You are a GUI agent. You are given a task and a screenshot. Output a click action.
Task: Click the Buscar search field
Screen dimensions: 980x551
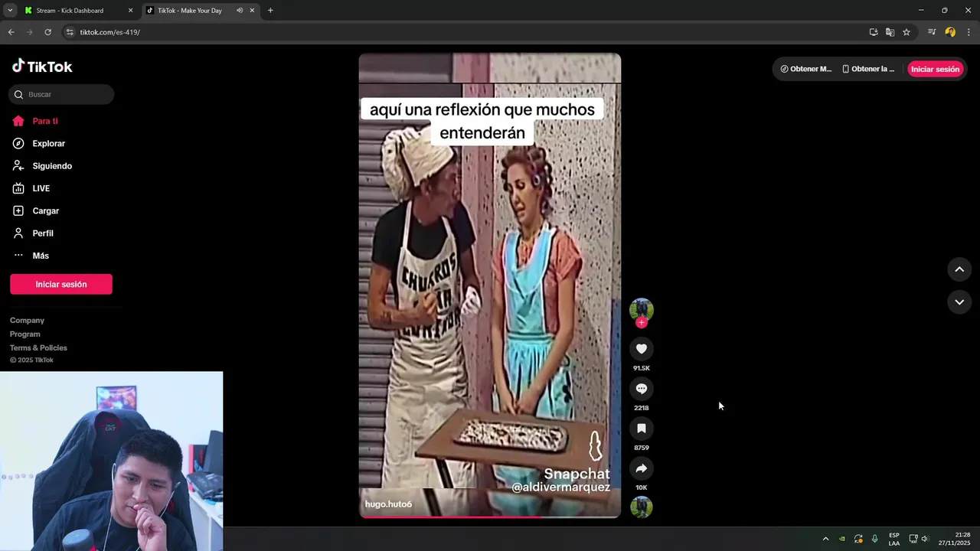(x=61, y=94)
